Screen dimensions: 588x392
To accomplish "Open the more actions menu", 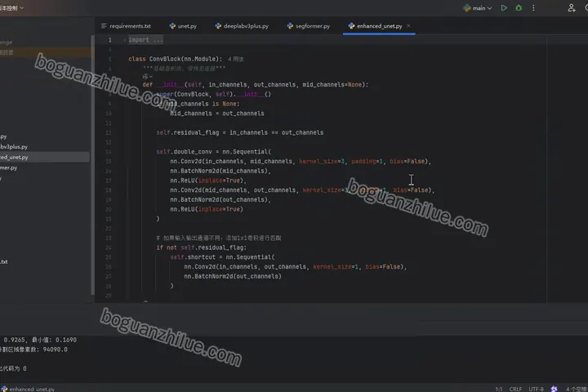I will tap(533, 8).
